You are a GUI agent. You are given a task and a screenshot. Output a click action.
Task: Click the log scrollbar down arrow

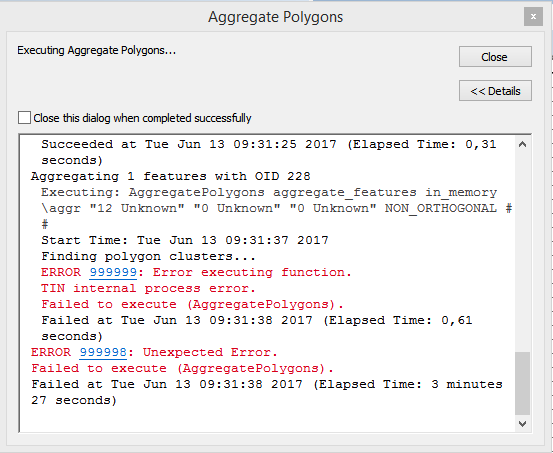point(522,423)
